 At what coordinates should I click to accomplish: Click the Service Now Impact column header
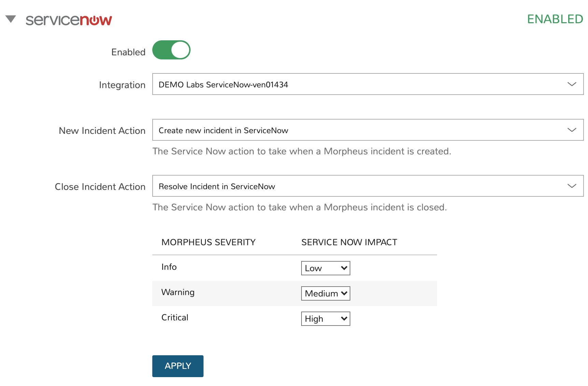tap(349, 242)
